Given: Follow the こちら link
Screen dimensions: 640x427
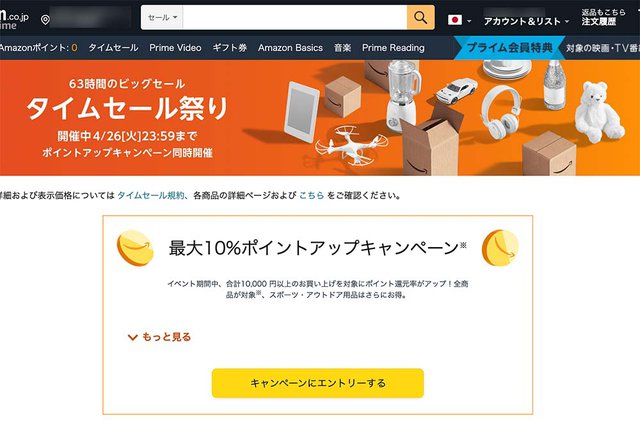Looking at the screenshot, I should pyautogui.click(x=311, y=196).
